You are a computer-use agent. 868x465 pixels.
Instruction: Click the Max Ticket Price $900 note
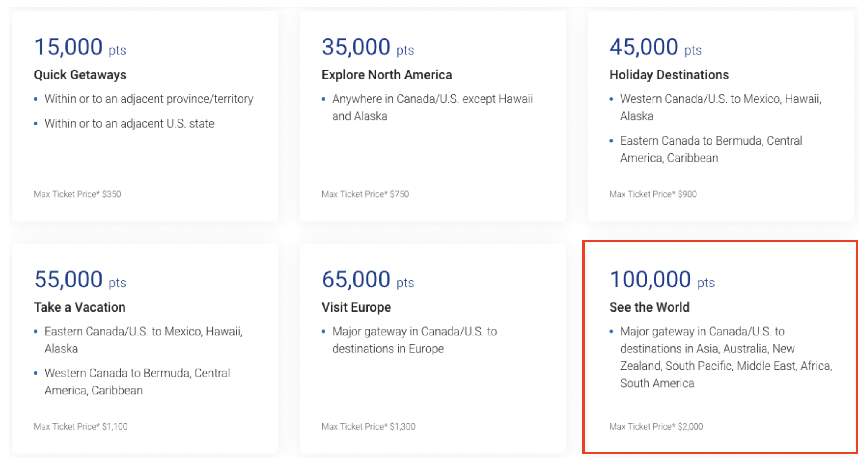pyautogui.click(x=653, y=194)
